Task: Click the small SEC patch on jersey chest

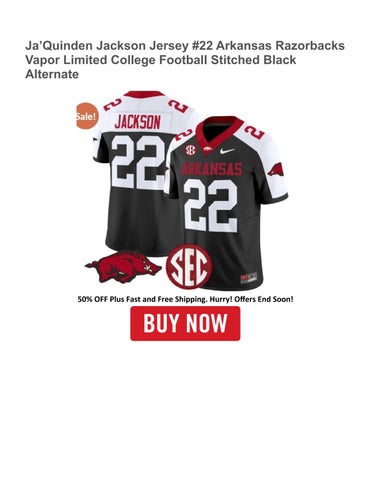Action: pyautogui.click(x=191, y=150)
